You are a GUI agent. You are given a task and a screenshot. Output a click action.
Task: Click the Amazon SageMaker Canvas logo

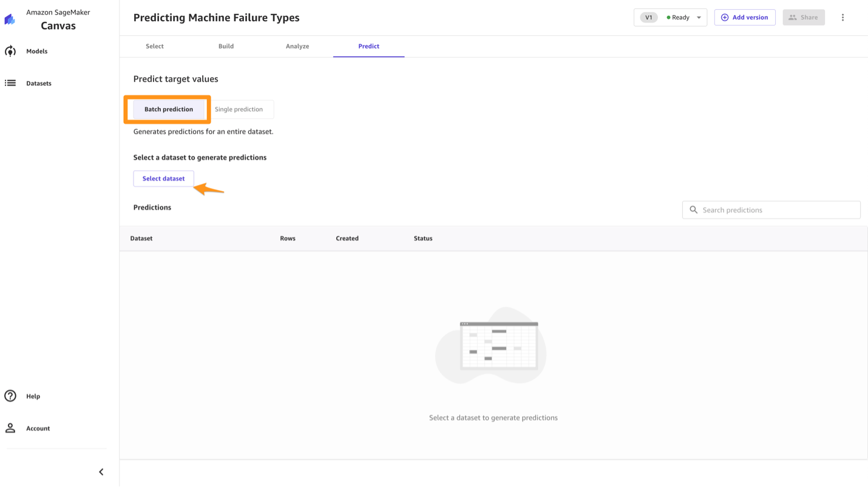point(10,19)
